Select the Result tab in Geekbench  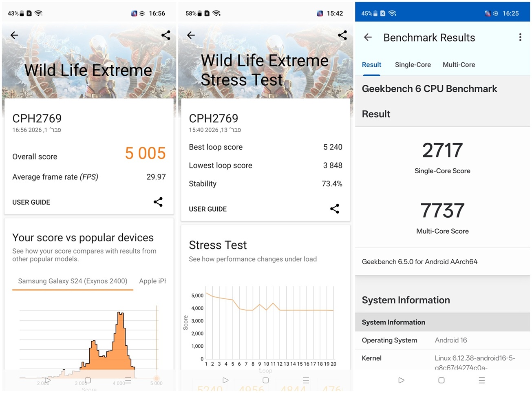coord(371,65)
